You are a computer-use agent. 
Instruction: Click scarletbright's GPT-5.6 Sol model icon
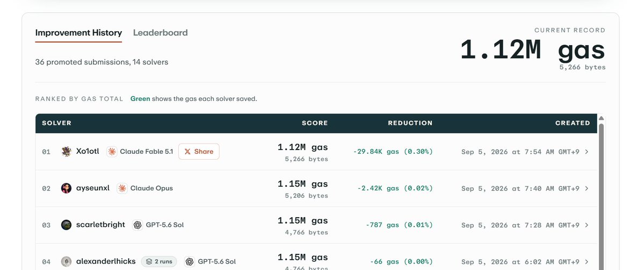tap(138, 225)
